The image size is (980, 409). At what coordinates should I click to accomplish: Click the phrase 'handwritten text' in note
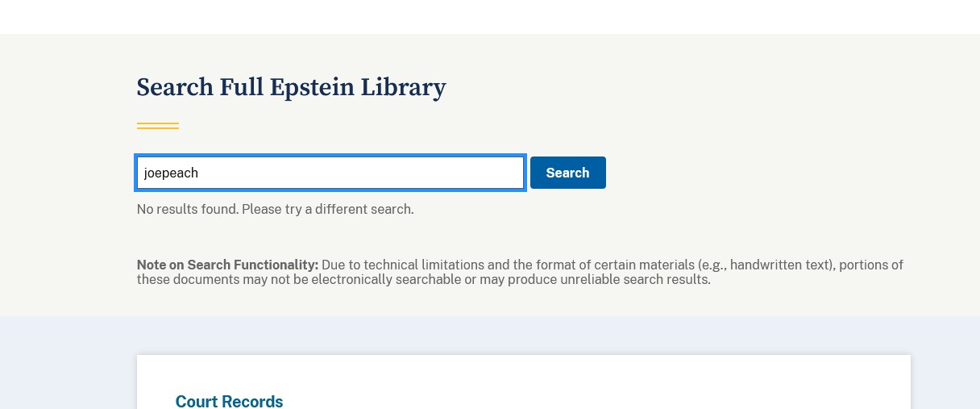(779, 265)
